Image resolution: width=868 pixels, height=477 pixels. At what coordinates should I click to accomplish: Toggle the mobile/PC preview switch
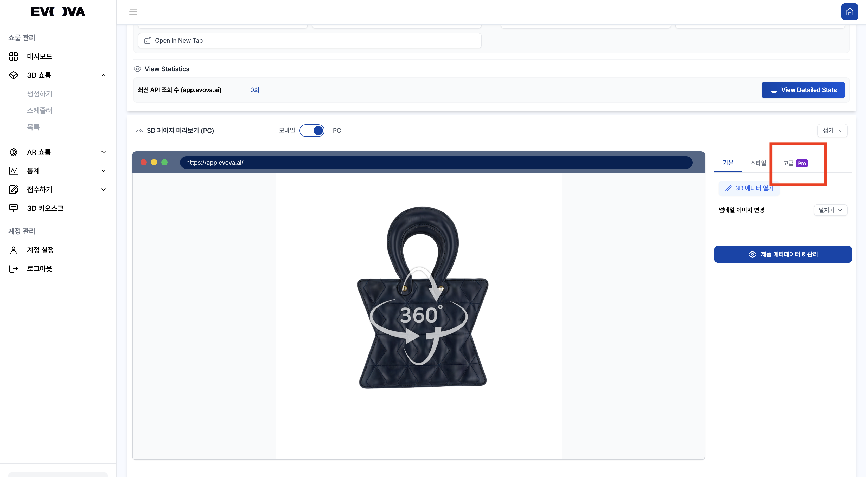click(x=312, y=130)
